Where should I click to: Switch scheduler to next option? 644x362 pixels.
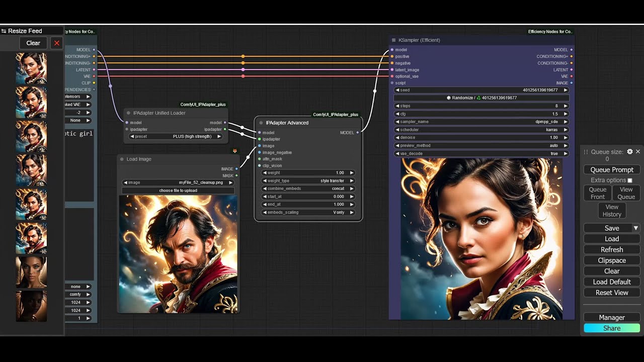[566, 130]
